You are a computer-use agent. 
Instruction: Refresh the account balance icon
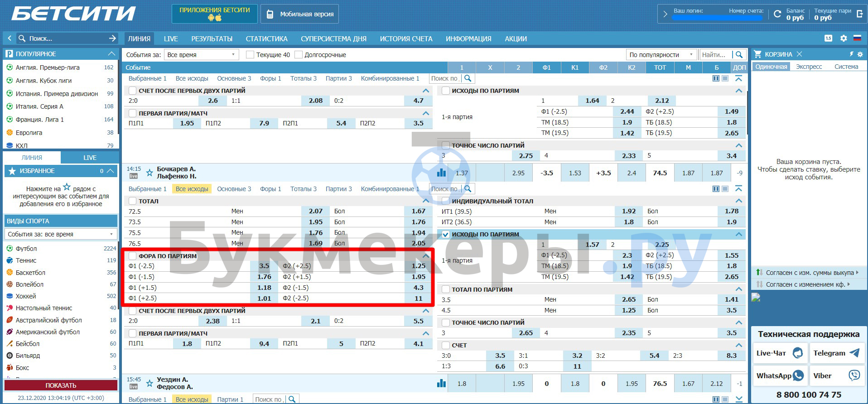click(777, 14)
